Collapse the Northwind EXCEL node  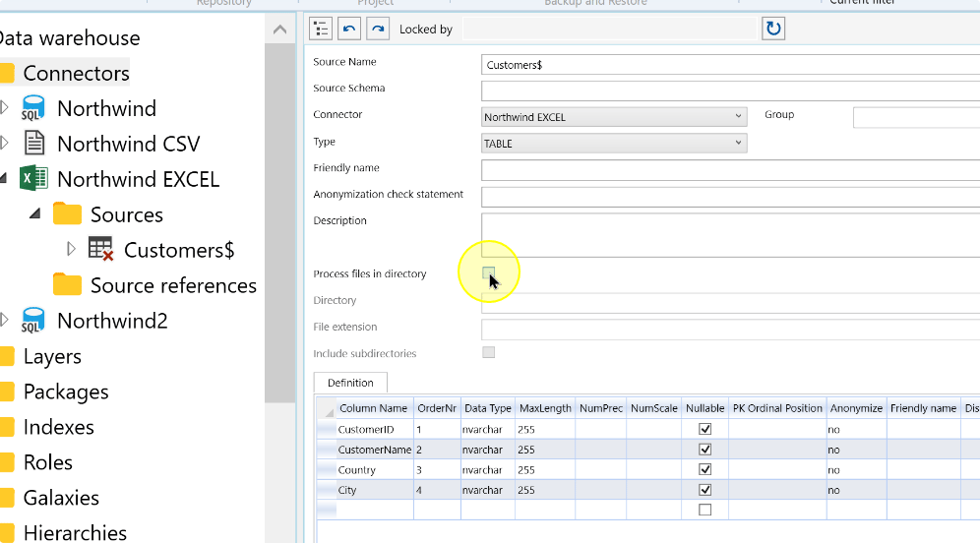[x=3, y=179]
